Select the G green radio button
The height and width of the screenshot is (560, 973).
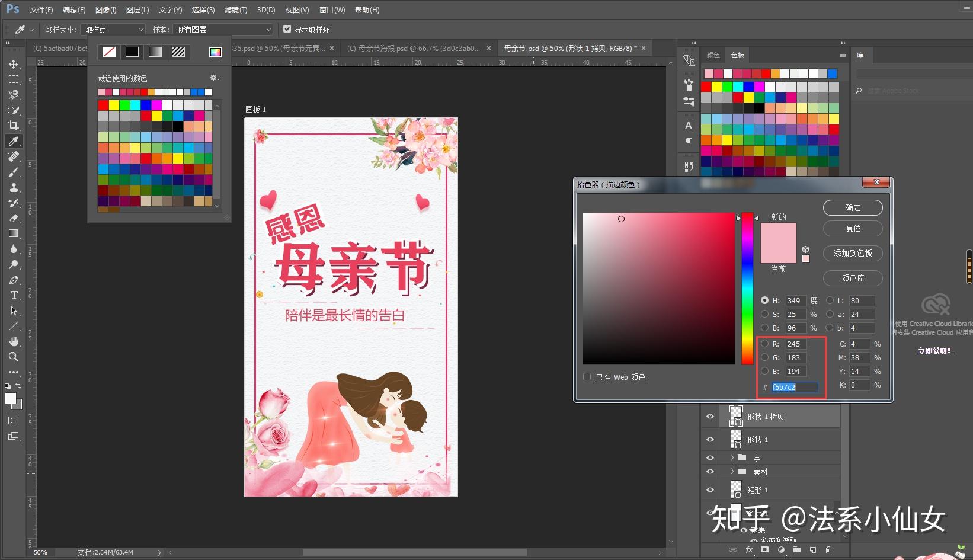coord(765,357)
